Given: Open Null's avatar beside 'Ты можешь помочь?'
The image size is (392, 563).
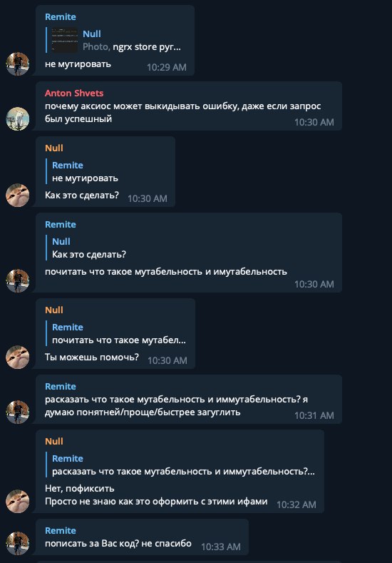Looking at the screenshot, I should click(x=18, y=357).
